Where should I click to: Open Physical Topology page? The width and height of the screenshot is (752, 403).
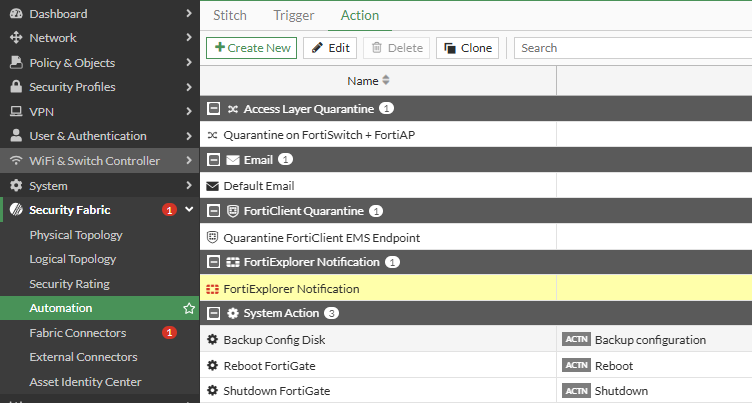click(x=76, y=235)
